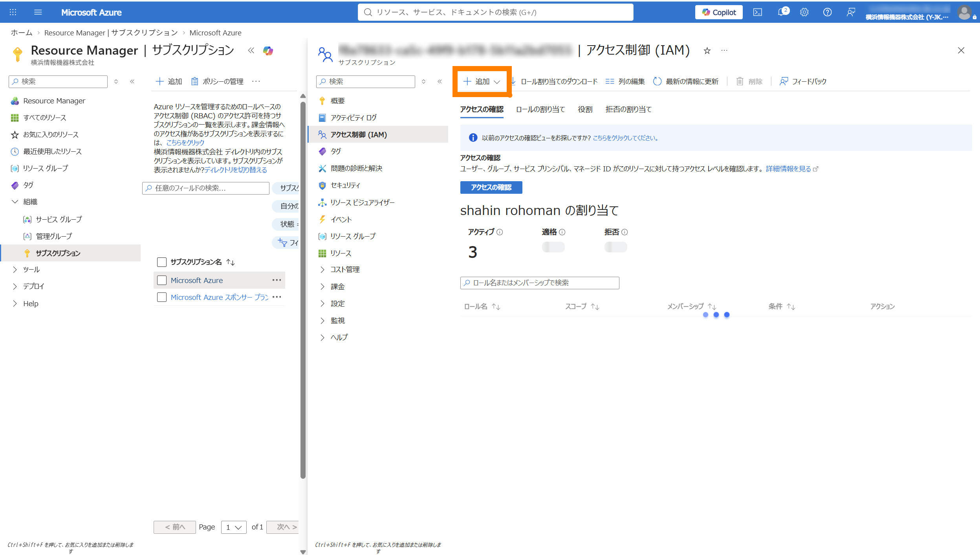Focus the global resource search box
980x555 pixels.
(495, 12)
